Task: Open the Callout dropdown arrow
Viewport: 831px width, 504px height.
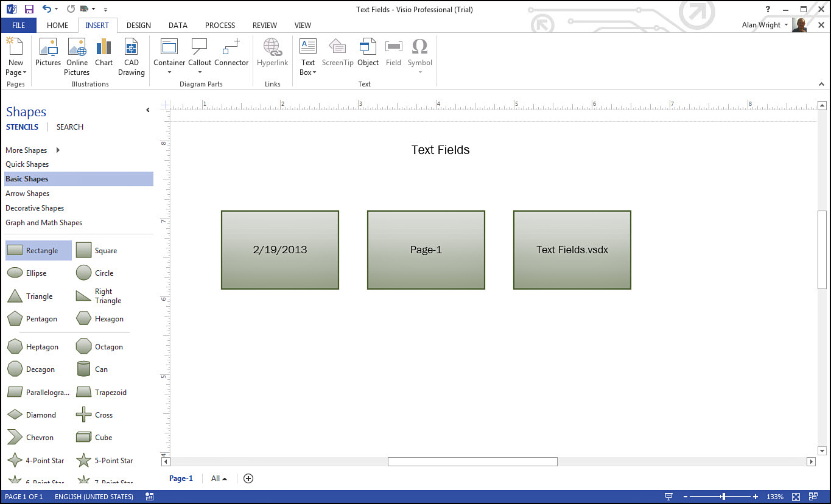Action: point(200,73)
